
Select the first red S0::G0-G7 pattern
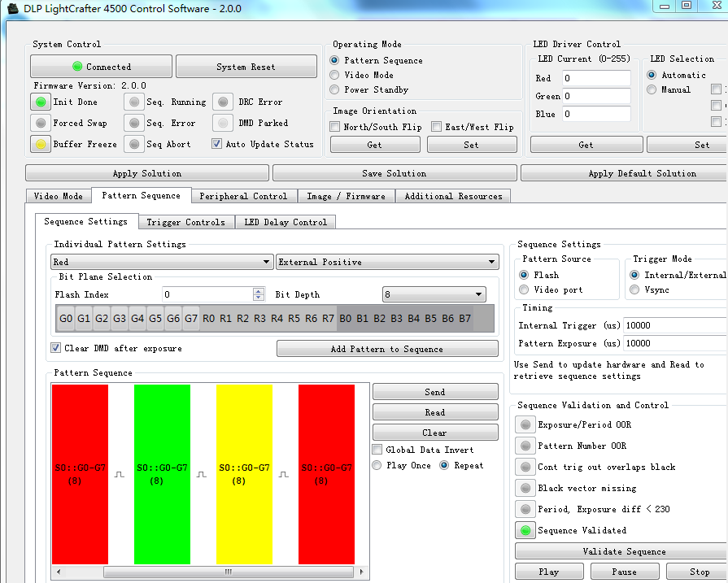(80, 474)
